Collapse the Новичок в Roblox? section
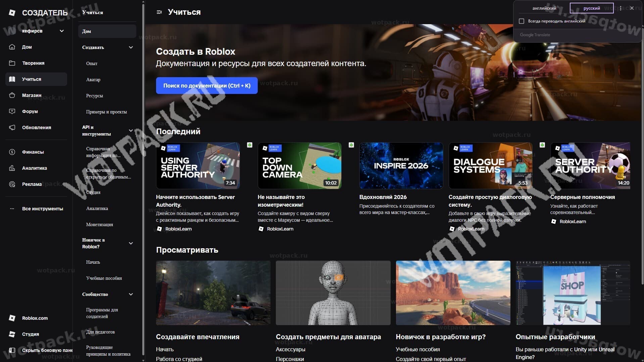This screenshot has width=644, height=362. point(131,243)
